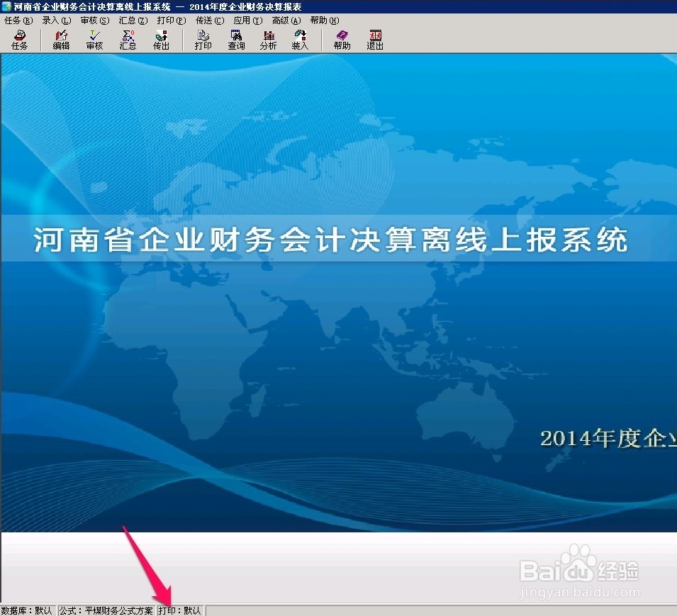Click the 审核 (Audit) toolbar icon

tap(94, 39)
